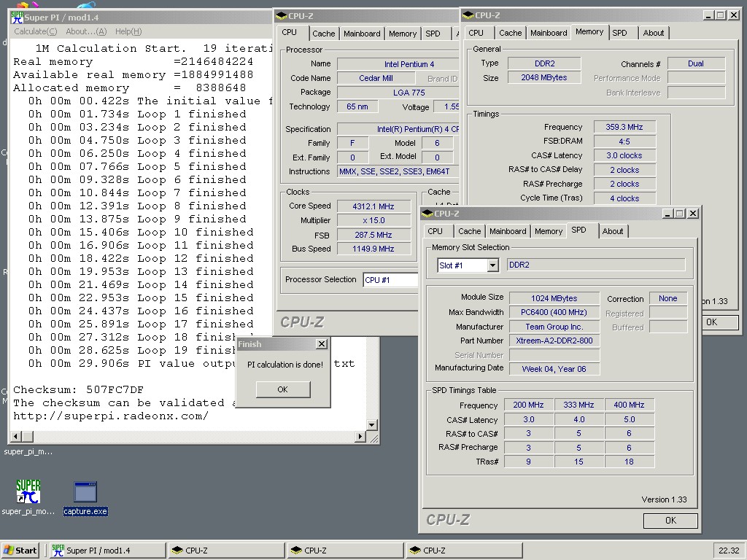Click the Technology value 65 nm

[357, 106]
